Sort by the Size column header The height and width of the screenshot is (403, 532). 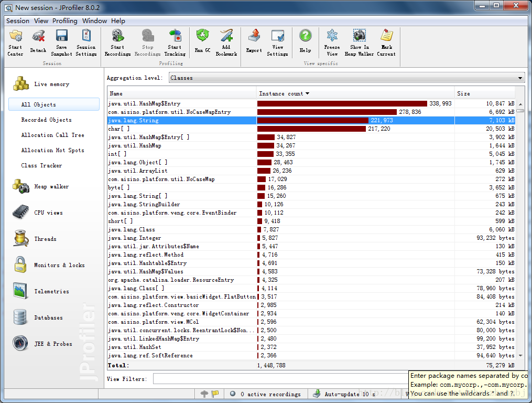[x=484, y=93]
